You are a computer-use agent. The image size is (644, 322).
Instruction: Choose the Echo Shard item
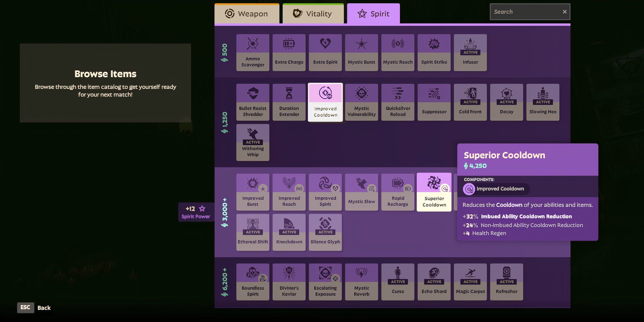[434, 282]
